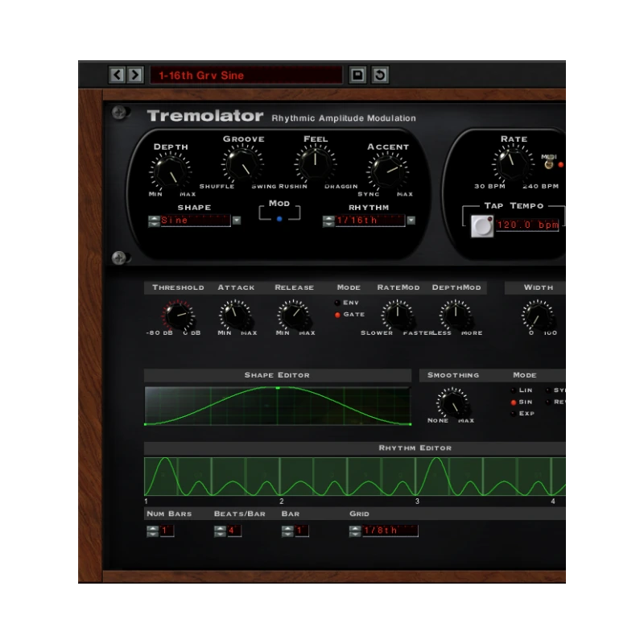Select Lin smoothing mode

click(x=514, y=390)
